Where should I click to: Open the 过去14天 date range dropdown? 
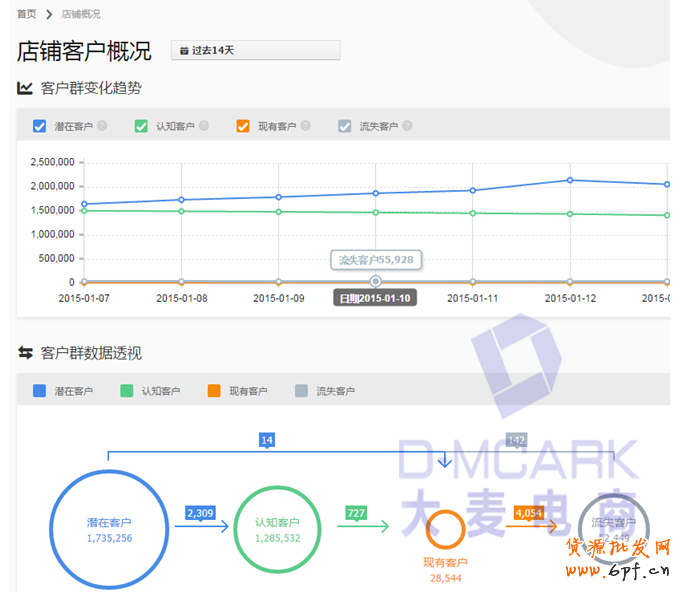[255, 50]
